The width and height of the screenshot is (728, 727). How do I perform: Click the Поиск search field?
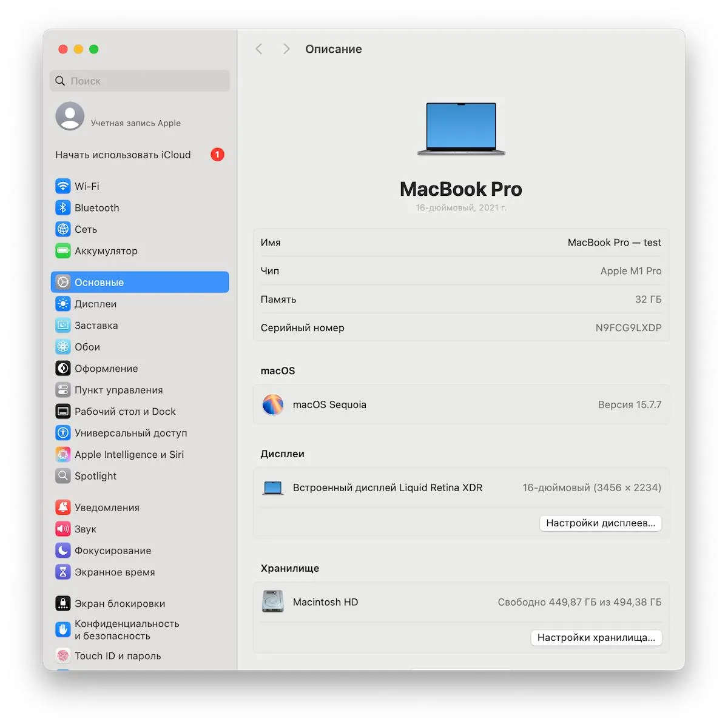pos(140,81)
